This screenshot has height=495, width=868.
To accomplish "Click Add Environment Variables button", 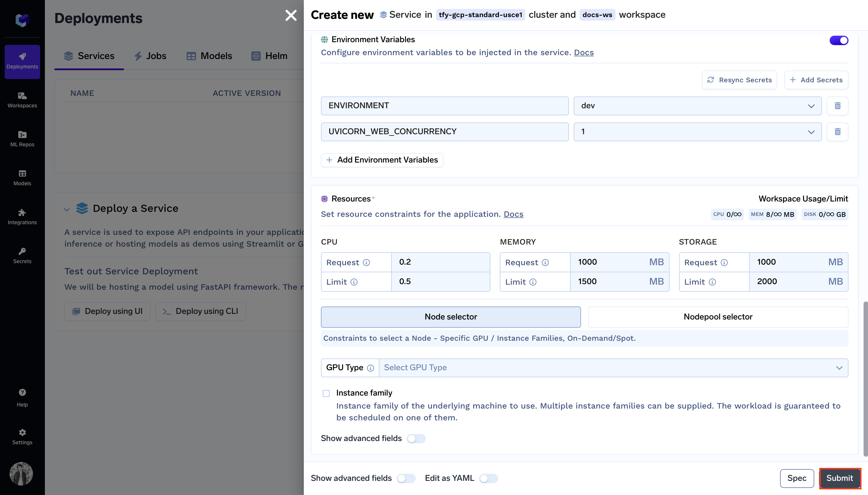I will pos(382,160).
